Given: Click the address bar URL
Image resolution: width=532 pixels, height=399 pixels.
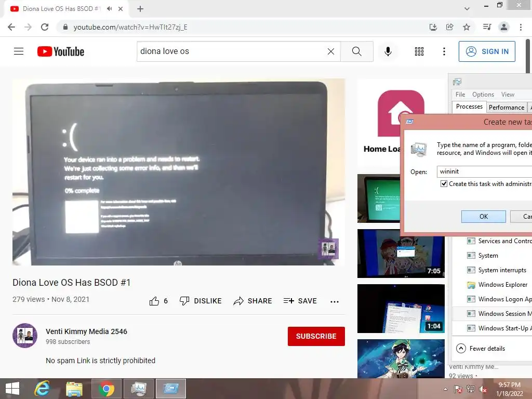Looking at the screenshot, I should pos(130,27).
